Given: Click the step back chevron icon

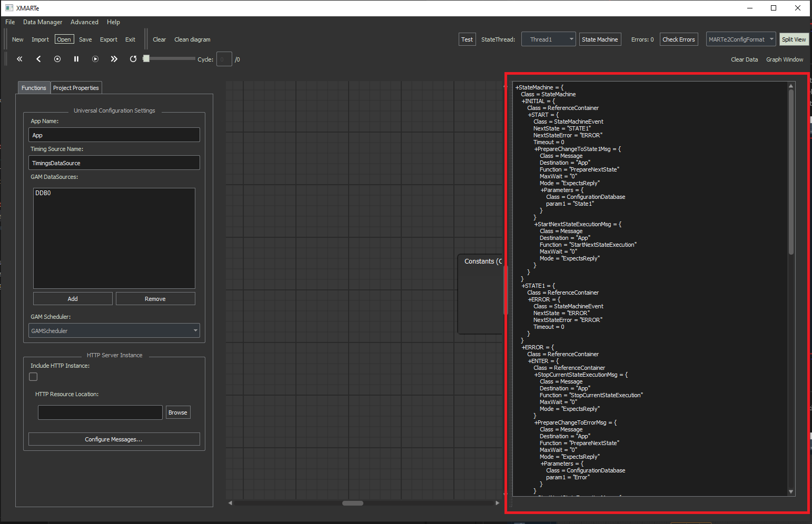Looking at the screenshot, I should click(38, 59).
